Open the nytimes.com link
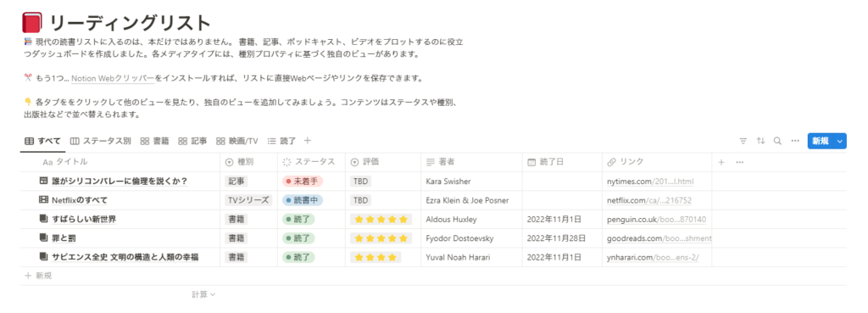 (650, 182)
